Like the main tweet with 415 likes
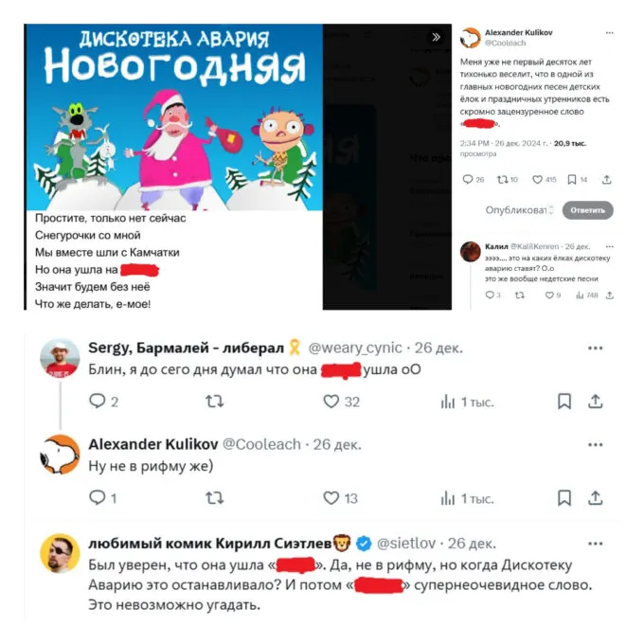The height and width of the screenshot is (644, 644). coord(545,180)
